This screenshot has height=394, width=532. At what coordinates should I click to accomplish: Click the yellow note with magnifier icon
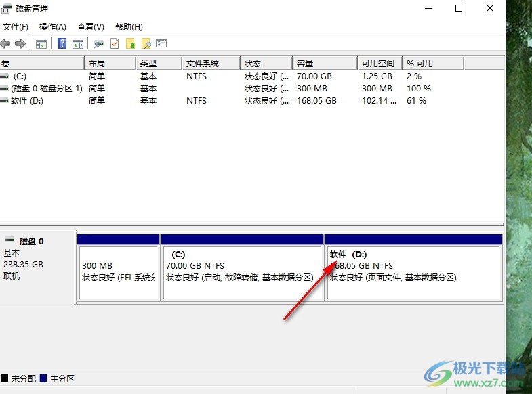click(x=146, y=43)
